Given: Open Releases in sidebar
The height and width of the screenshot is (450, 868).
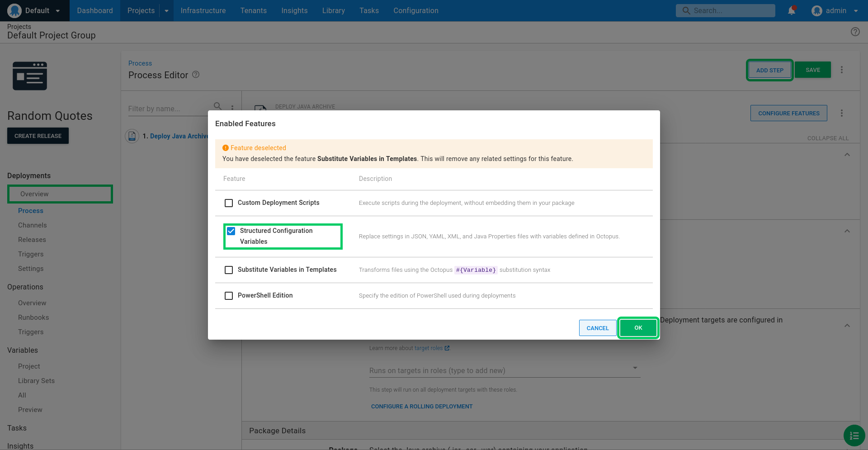Looking at the screenshot, I should tap(32, 240).
